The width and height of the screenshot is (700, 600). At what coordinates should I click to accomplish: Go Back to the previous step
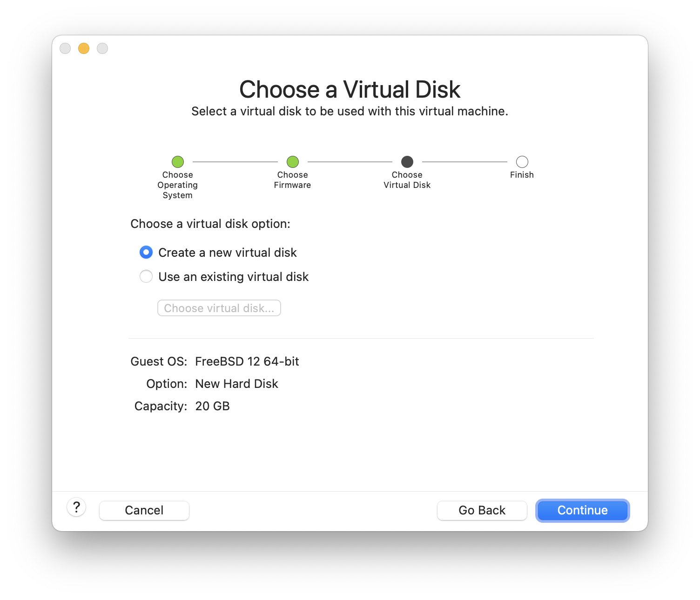coord(482,510)
